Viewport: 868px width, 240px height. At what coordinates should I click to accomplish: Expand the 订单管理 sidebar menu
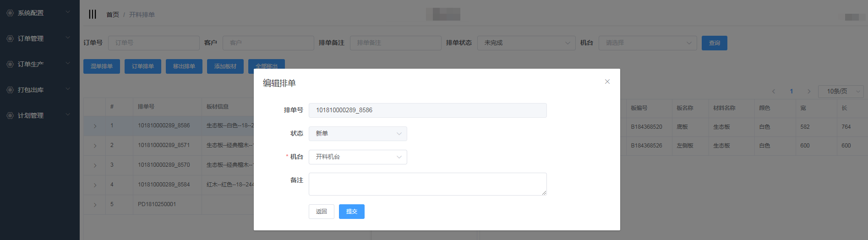[x=68, y=38]
